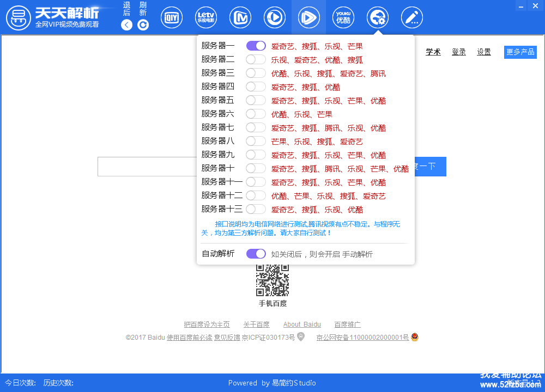The width and height of the screenshot is (545, 392).
Task: Click the 服务器一 label text
Action: (218, 46)
